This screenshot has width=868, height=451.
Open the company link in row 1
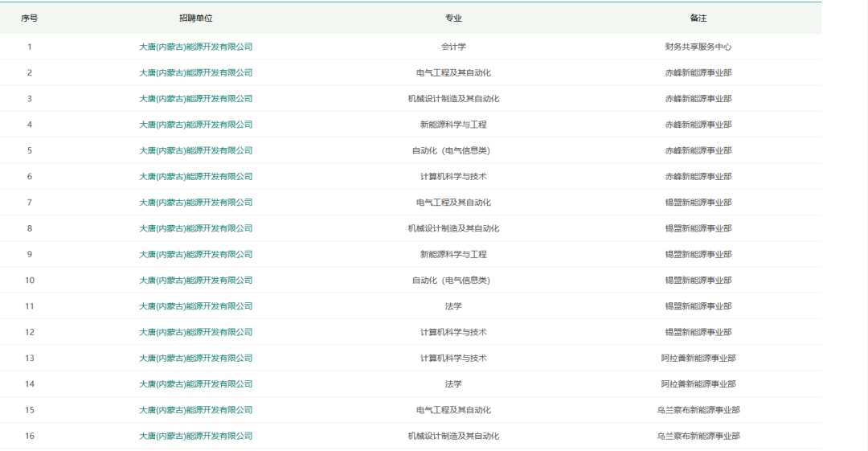[195, 47]
